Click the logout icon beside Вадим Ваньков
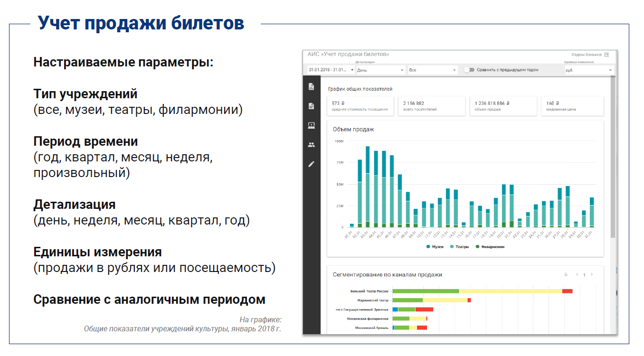Screen dimensions: 644x356 coord(606,55)
